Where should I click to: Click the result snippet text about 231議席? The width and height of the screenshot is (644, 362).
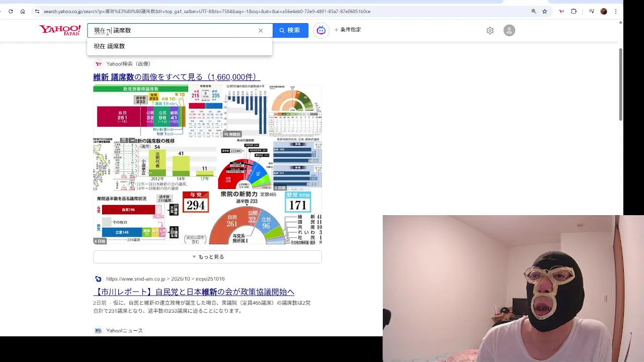202,307
